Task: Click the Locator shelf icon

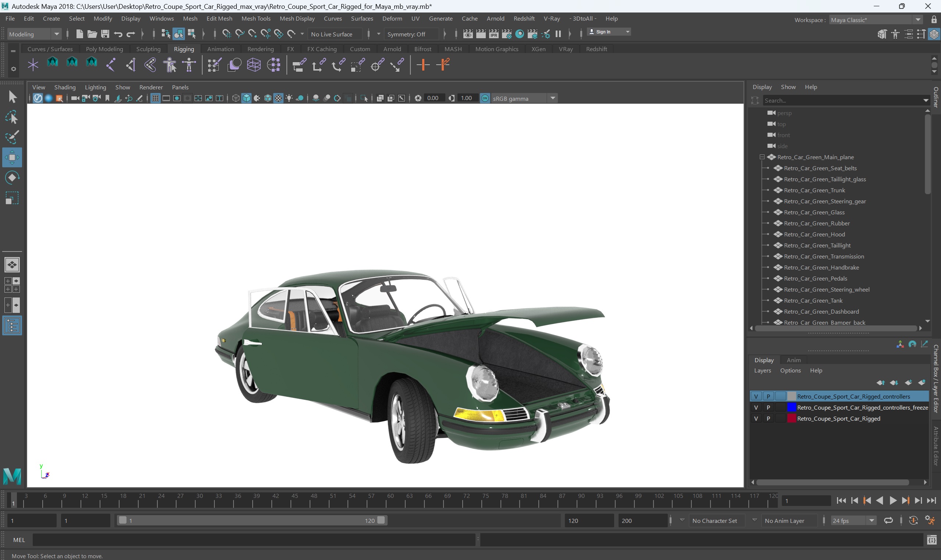Action: click(x=33, y=64)
